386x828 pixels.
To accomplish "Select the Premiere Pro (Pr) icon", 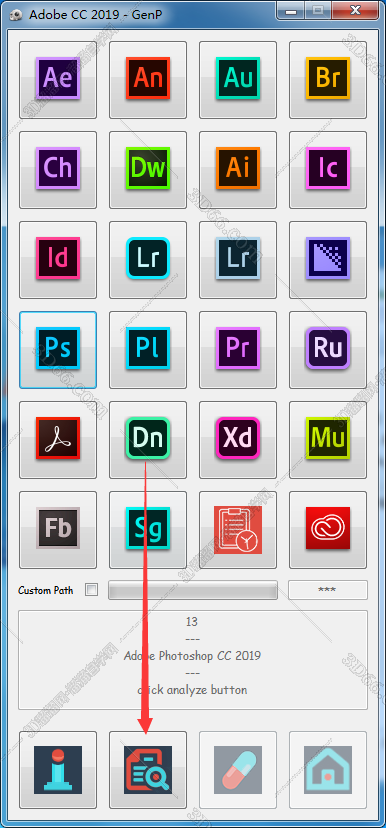I will tap(238, 350).
